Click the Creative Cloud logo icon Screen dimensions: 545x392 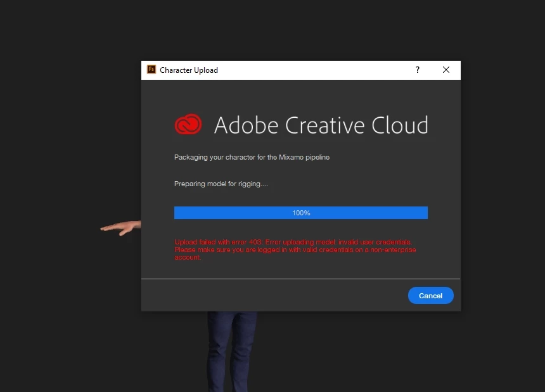188,124
